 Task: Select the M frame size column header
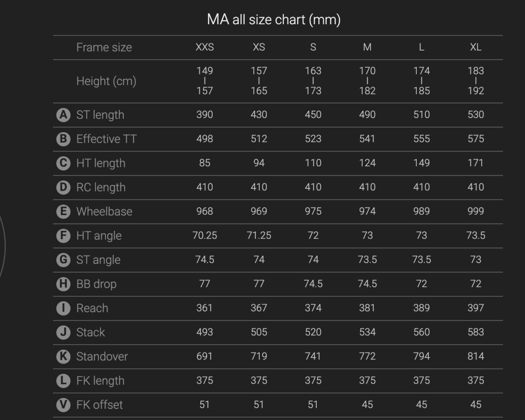[x=367, y=47]
